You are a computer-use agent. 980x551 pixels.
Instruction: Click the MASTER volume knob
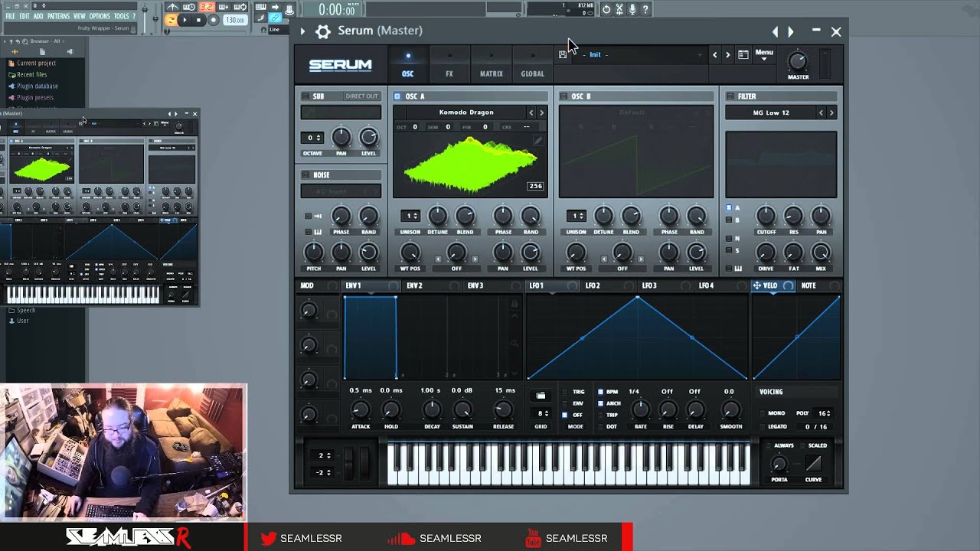click(798, 62)
